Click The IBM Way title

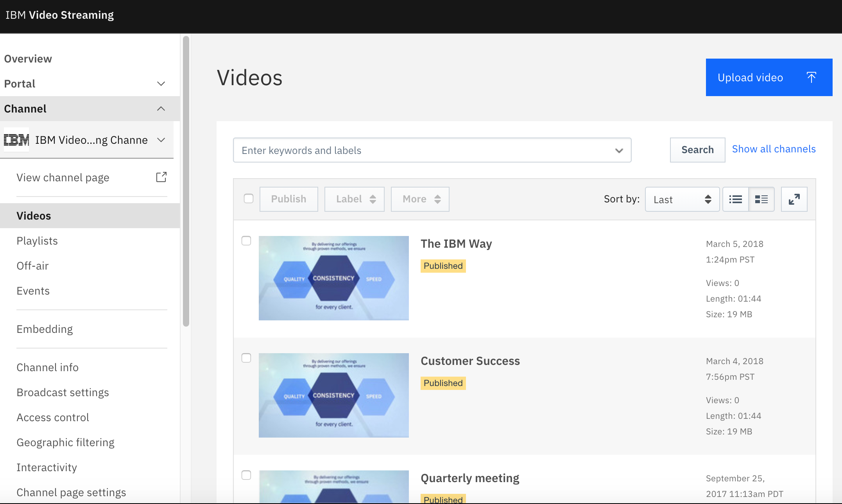(456, 244)
